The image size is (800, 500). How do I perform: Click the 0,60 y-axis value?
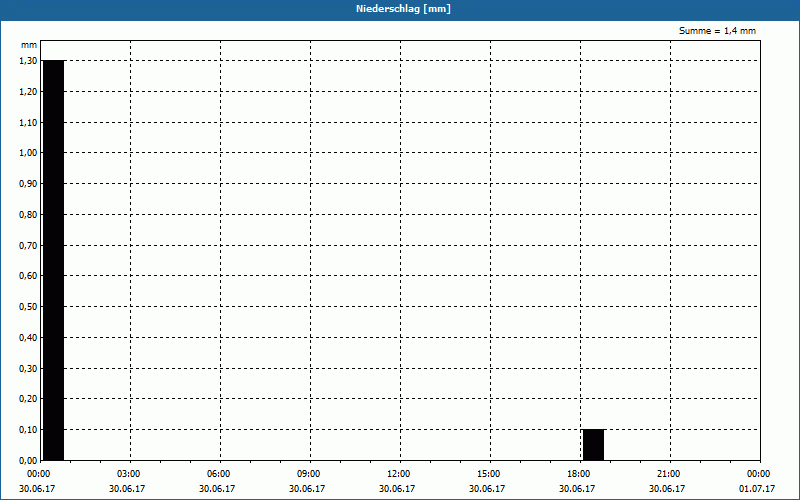[28, 276]
